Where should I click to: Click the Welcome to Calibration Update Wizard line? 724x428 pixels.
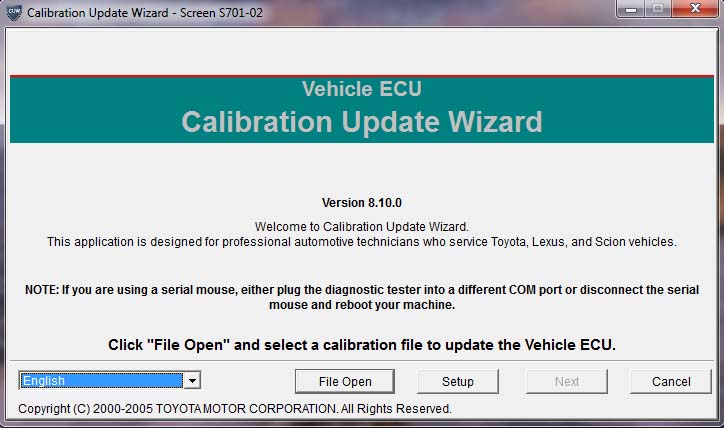(x=362, y=227)
